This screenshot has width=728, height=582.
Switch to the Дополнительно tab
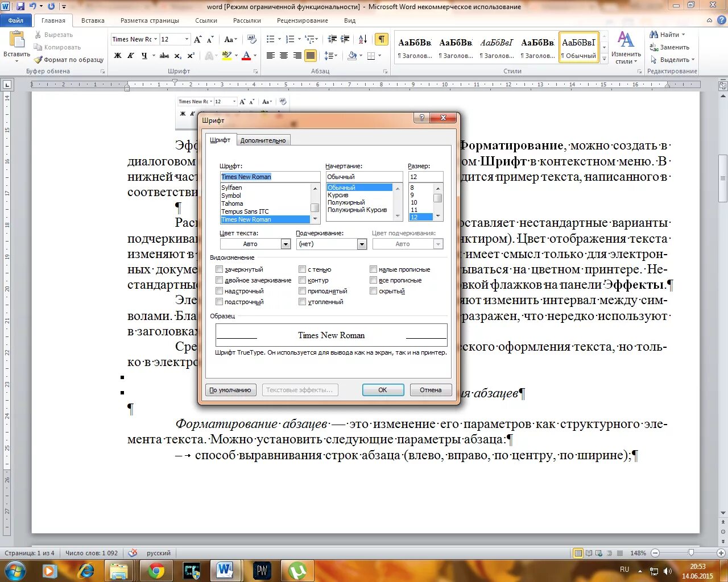click(263, 140)
